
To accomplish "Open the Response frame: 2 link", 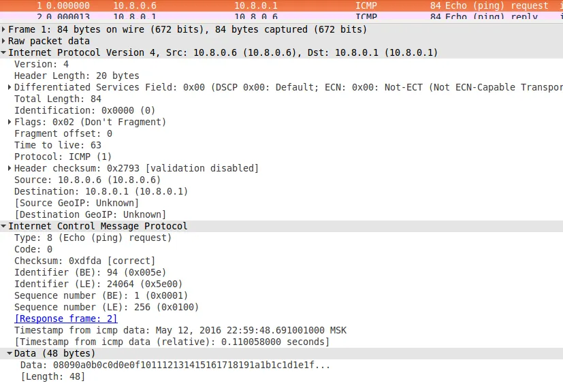I will coord(65,318).
